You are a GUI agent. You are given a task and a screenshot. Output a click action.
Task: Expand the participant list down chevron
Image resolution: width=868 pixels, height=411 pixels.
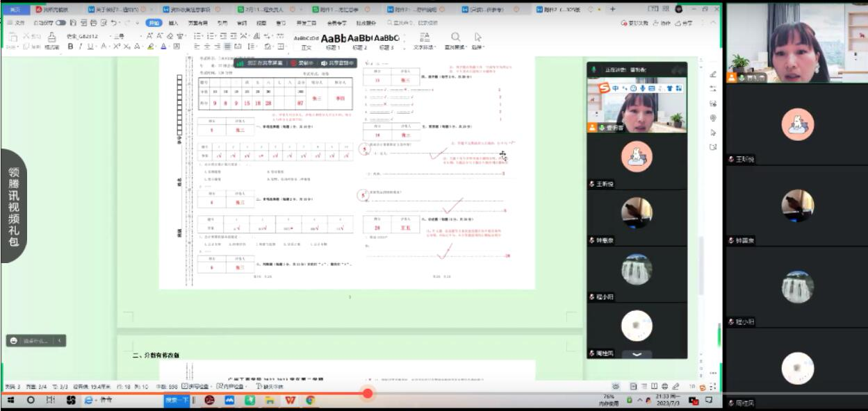pos(637,354)
